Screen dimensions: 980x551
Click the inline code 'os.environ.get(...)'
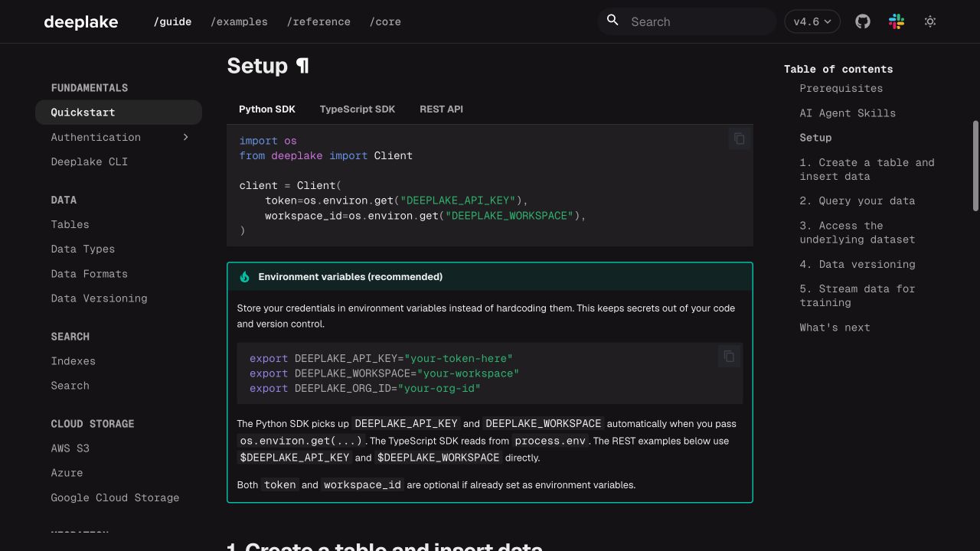[300, 441]
